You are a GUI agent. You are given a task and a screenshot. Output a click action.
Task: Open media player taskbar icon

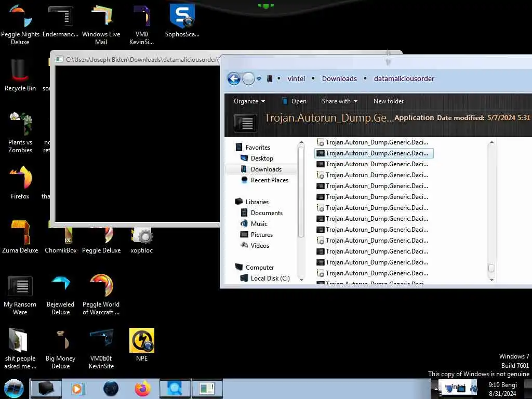coord(77,389)
